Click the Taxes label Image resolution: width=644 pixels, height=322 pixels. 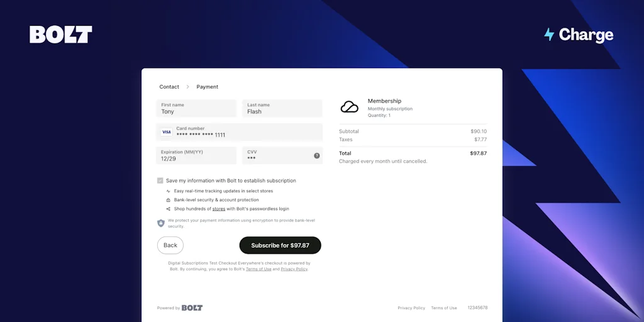[345, 140]
